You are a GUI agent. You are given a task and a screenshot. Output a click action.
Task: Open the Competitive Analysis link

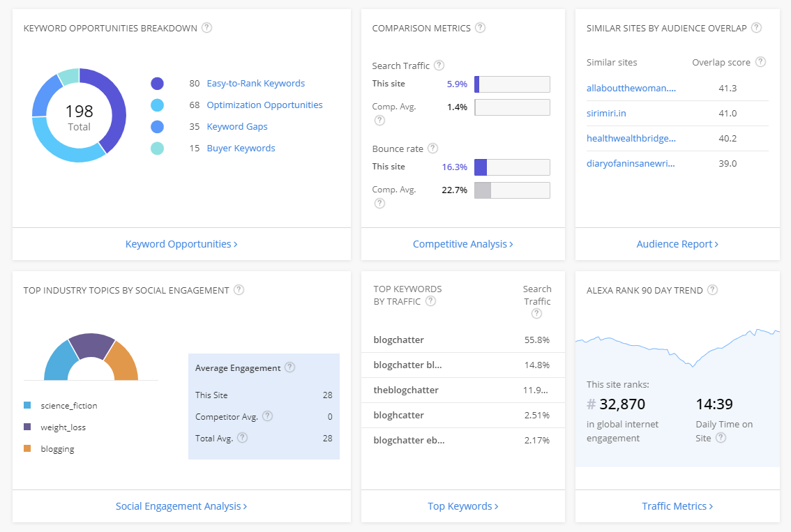coord(462,244)
